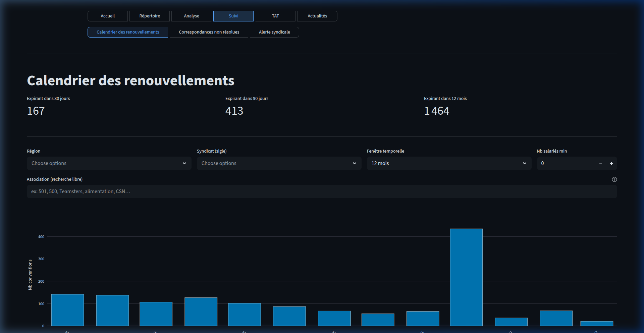Click the Association free search field
The height and width of the screenshot is (333, 644).
coord(321,191)
